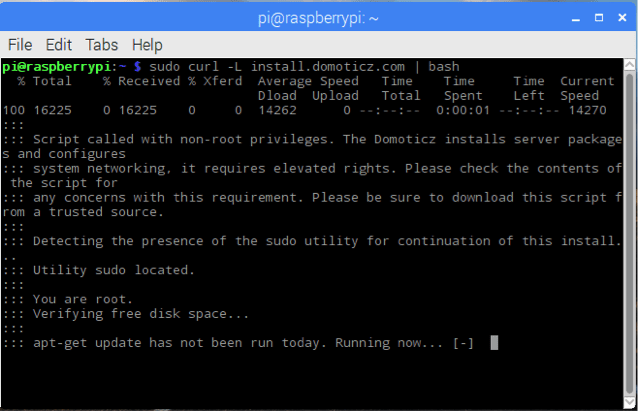638x411 pixels.
Task: Click the green 'pi@raspberrypi' prompt text
Action: pyautogui.click(x=57, y=66)
